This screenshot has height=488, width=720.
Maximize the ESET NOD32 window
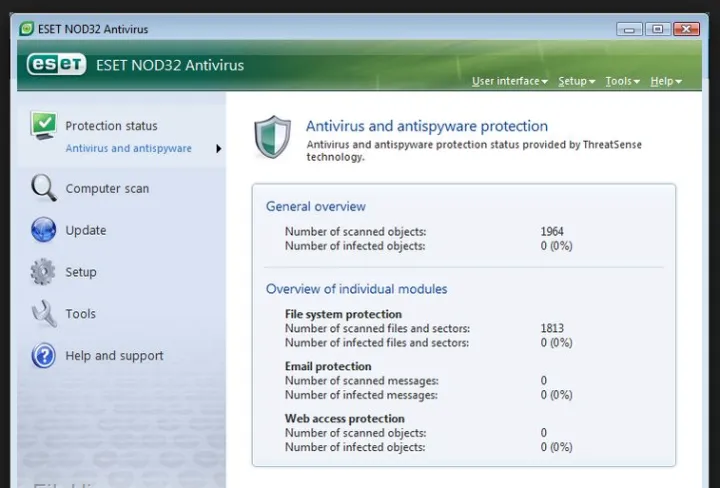(657, 28)
